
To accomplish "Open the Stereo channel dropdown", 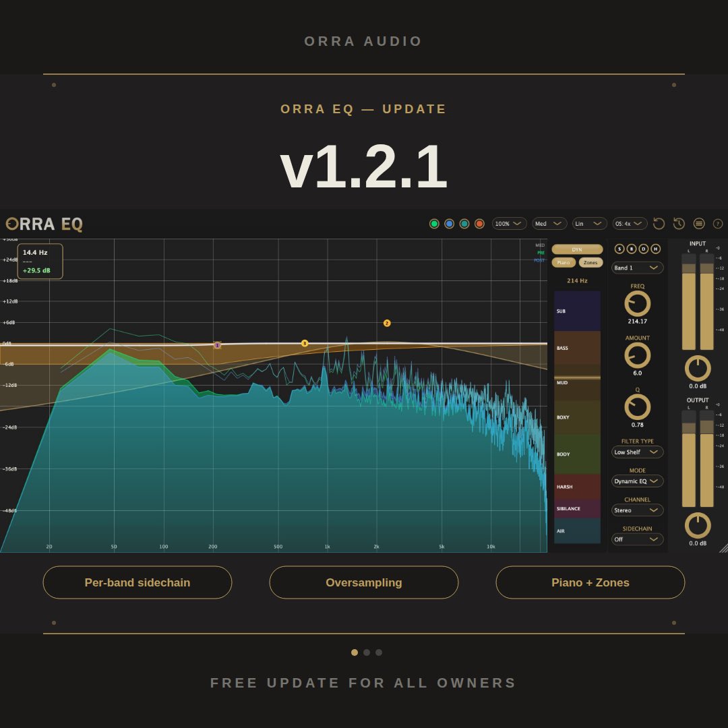I will tap(638, 510).
